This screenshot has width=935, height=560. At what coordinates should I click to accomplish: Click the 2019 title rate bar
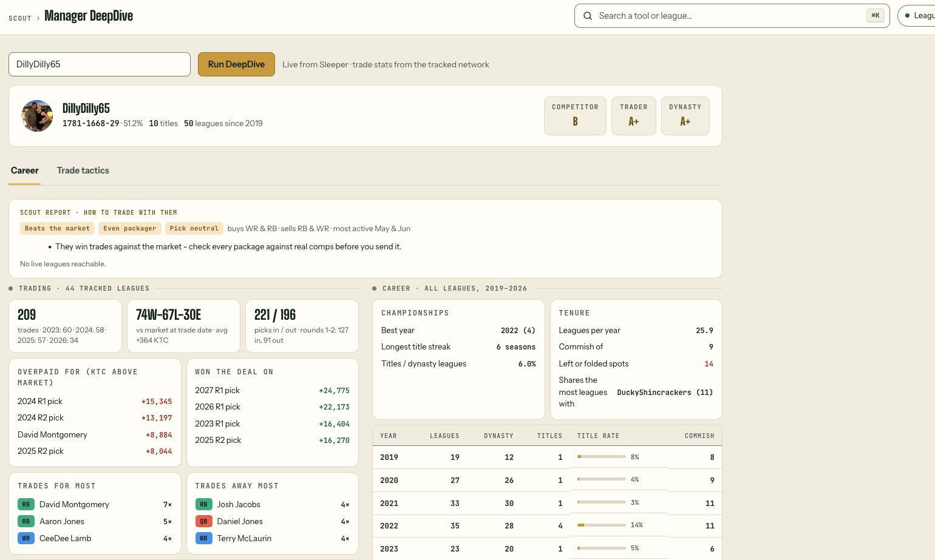602,457
